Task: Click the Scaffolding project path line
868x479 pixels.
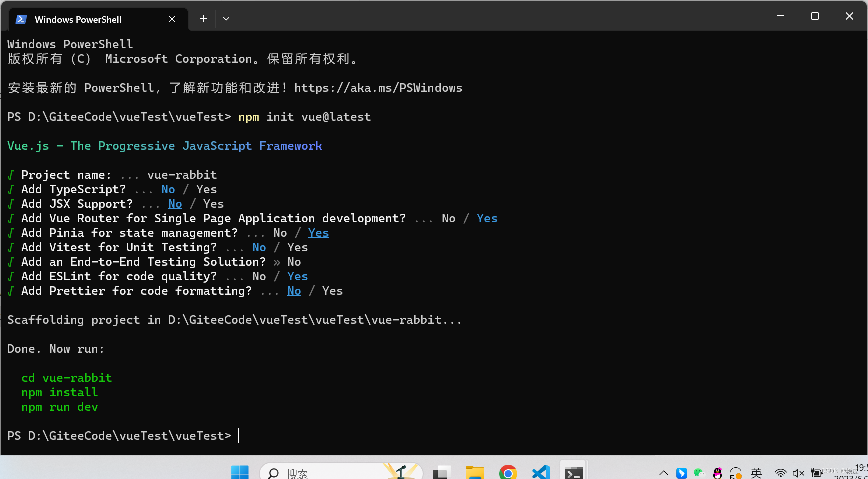Action: coord(234,320)
